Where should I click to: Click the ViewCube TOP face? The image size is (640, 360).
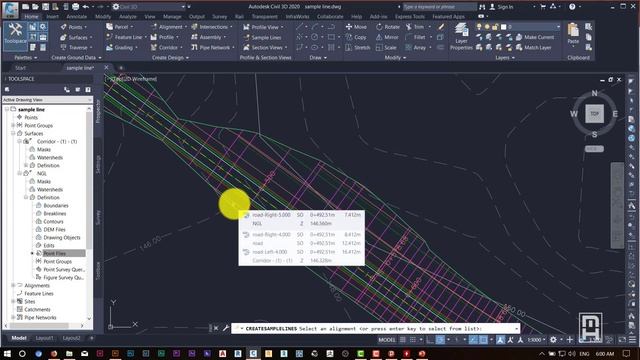pyautogui.click(x=594, y=114)
